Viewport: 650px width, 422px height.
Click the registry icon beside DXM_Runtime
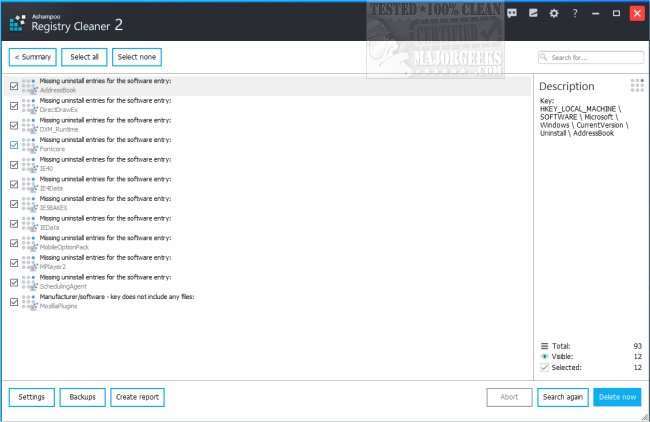tap(29, 125)
